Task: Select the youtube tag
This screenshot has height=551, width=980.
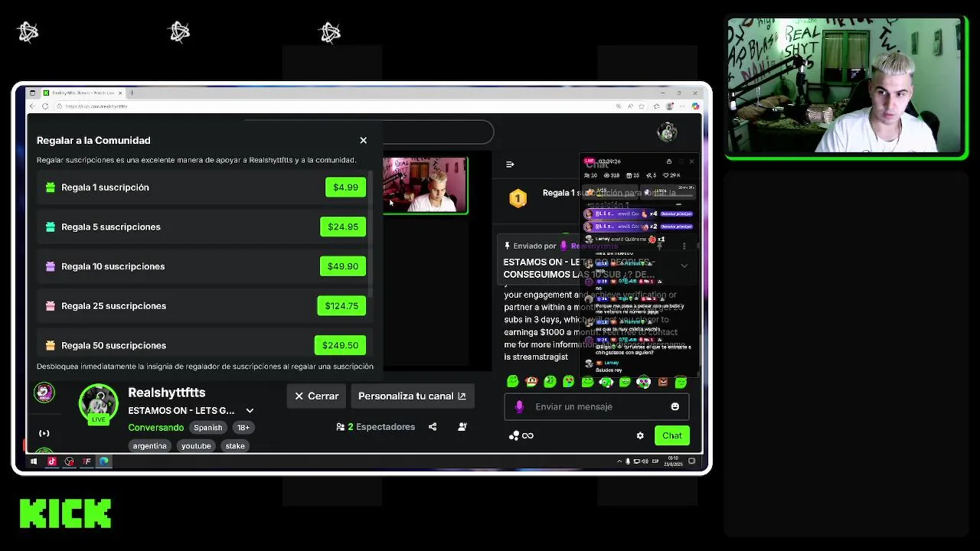Action: tap(196, 445)
